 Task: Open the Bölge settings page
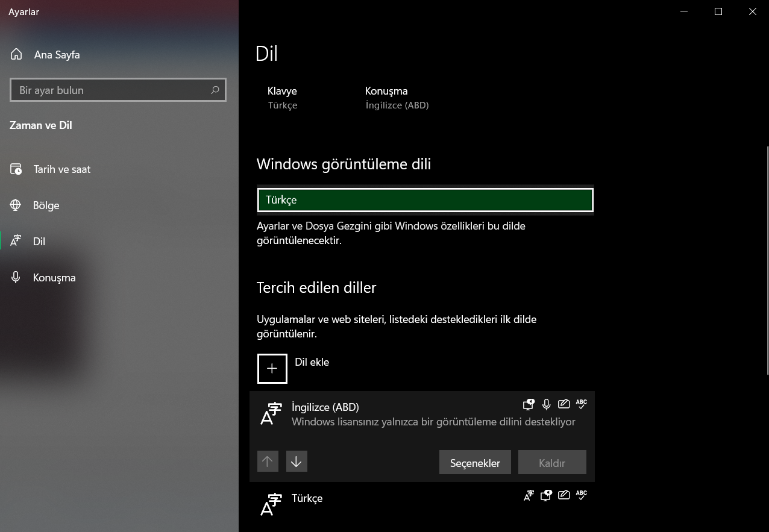coord(119,205)
